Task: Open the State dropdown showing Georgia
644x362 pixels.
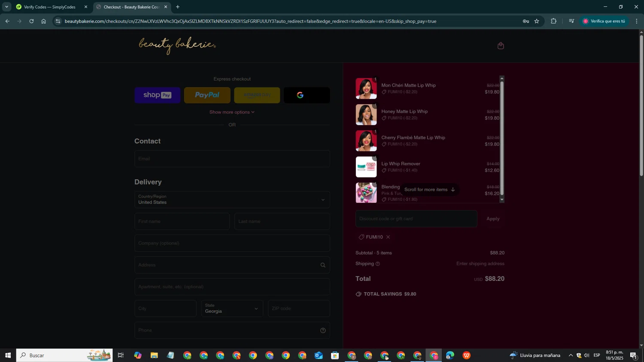Action: pos(232,309)
